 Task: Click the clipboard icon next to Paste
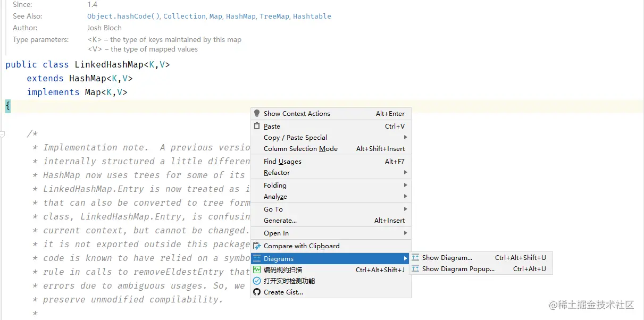[x=257, y=126]
